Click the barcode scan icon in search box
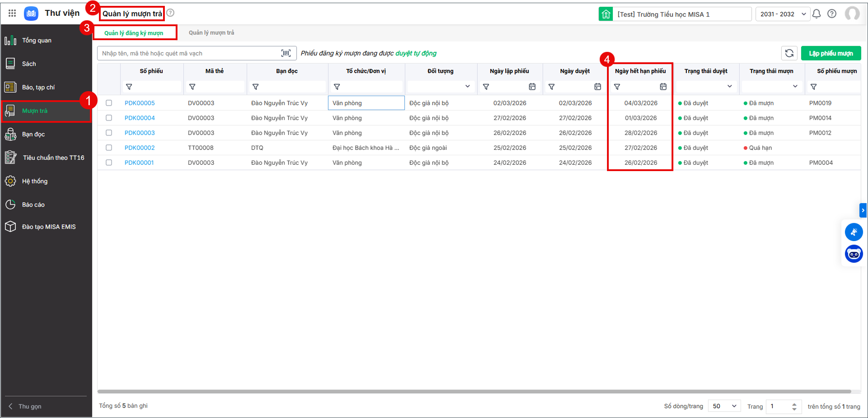Screen dimensions: 868x418 (286, 53)
